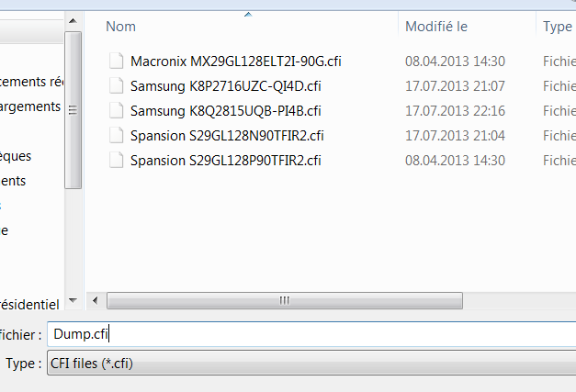Click the sidebar vertical scrollbar thumb
The image size is (576, 392).
click(73, 110)
